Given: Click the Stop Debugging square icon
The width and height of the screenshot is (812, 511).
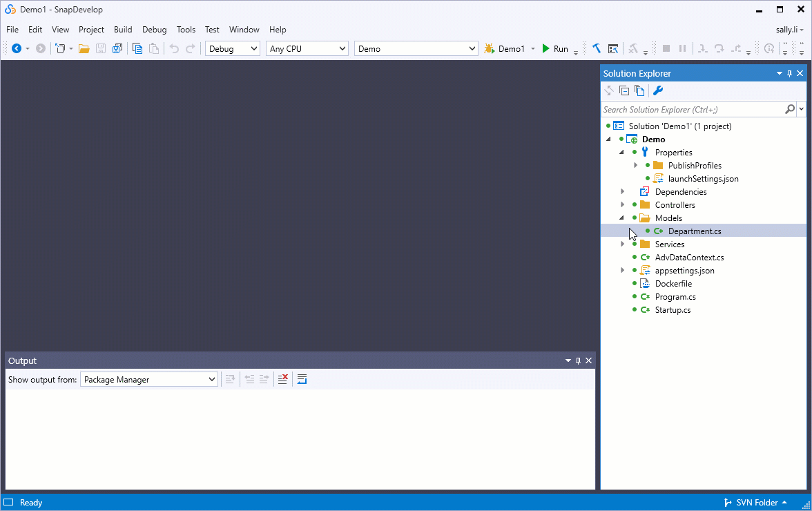Looking at the screenshot, I should (x=666, y=48).
